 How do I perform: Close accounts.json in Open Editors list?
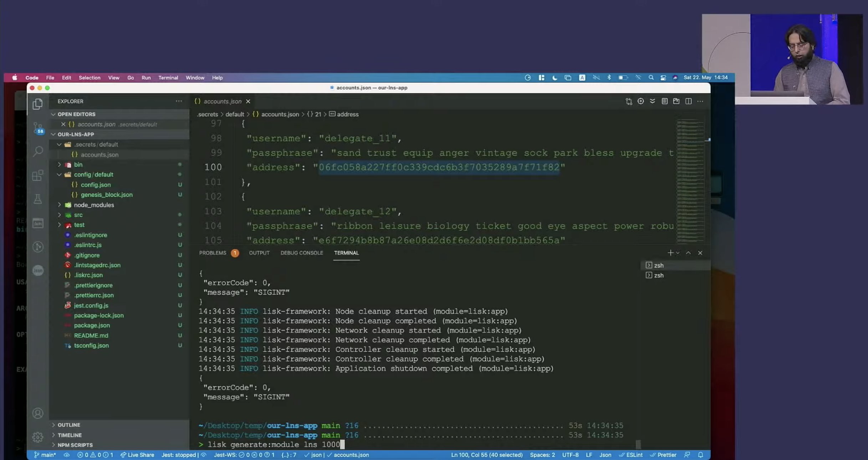63,124
